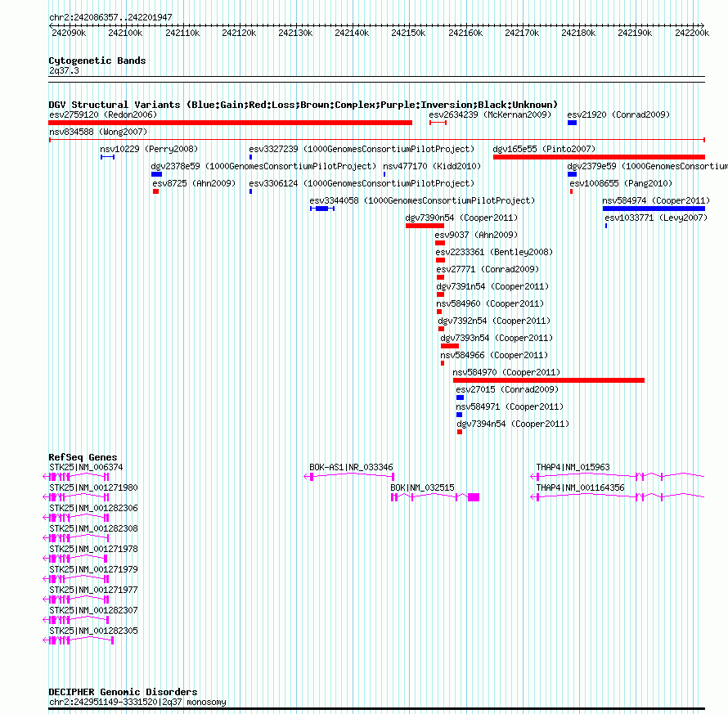The image size is (728, 714).
Task: Click STK25|NM_006374 gene label
Action: pyautogui.click(x=86, y=467)
